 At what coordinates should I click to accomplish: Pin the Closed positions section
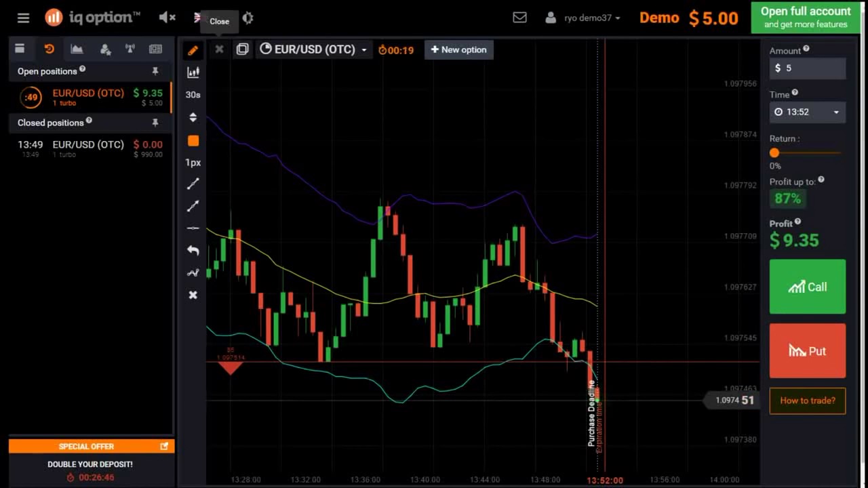tap(155, 123)
